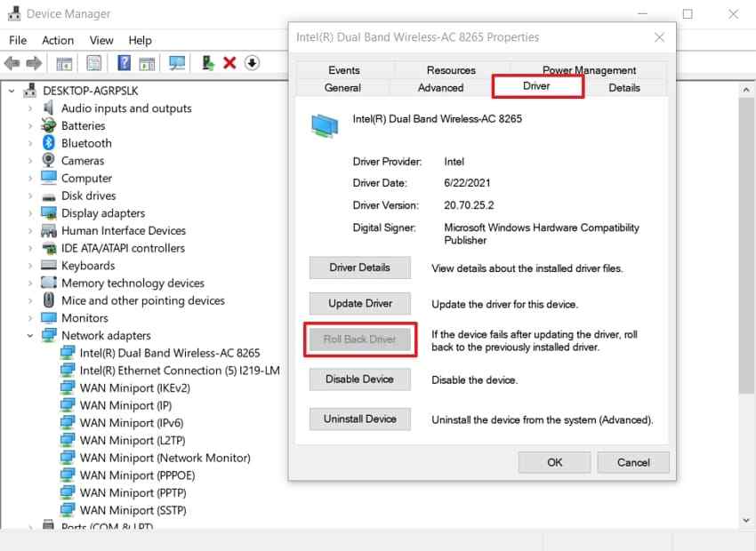Collapse the DESKTOP-AGRPSLK root node
756x551 pixels.
tap(12, 91)
